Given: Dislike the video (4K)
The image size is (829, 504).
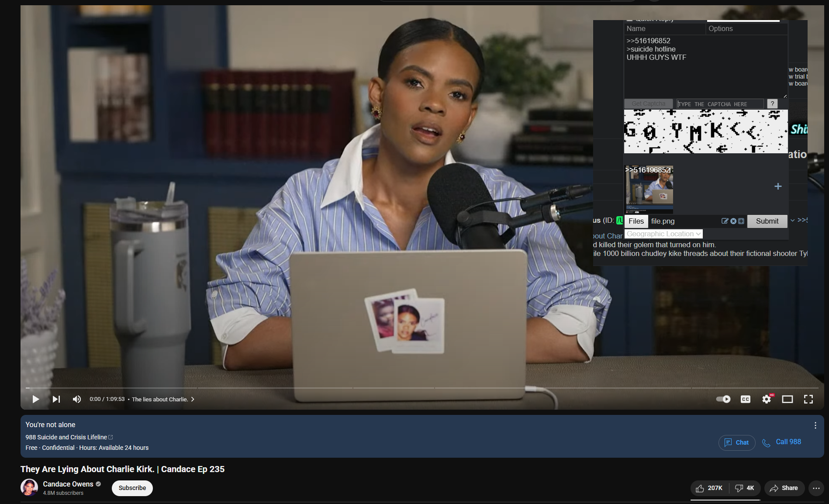Looking at the screenshot, I should (x=745, y=488).
